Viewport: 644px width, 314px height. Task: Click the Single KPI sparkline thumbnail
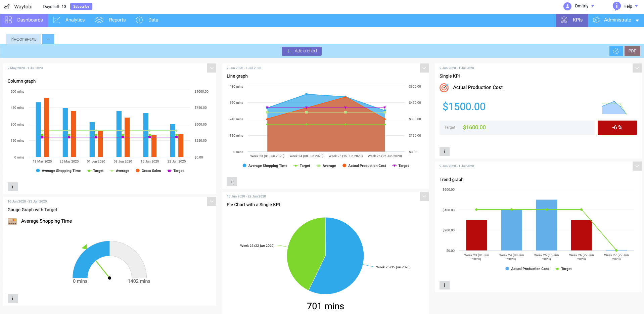(x=614, y=107)
